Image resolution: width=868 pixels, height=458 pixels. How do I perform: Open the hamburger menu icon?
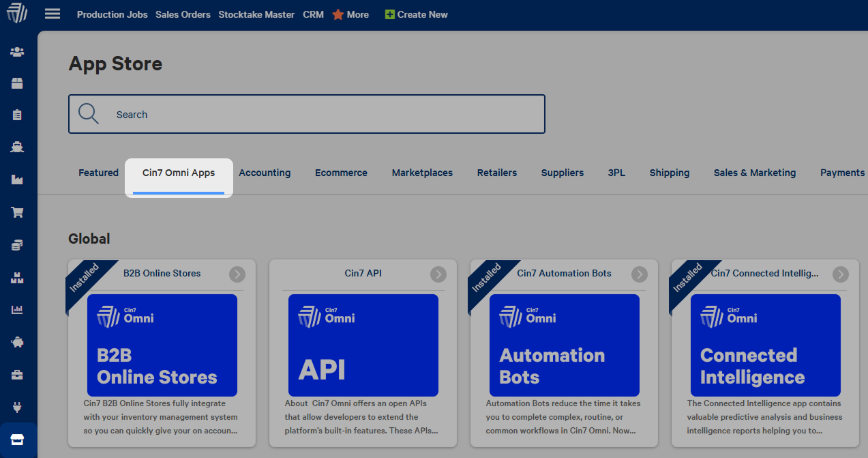[x=53, y=14]
